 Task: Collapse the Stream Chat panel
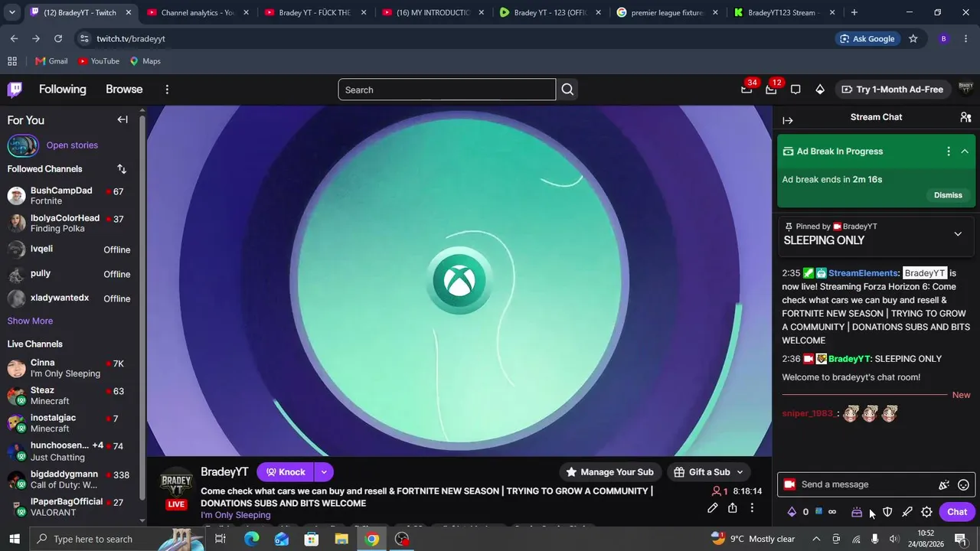[x=788, y=120]
